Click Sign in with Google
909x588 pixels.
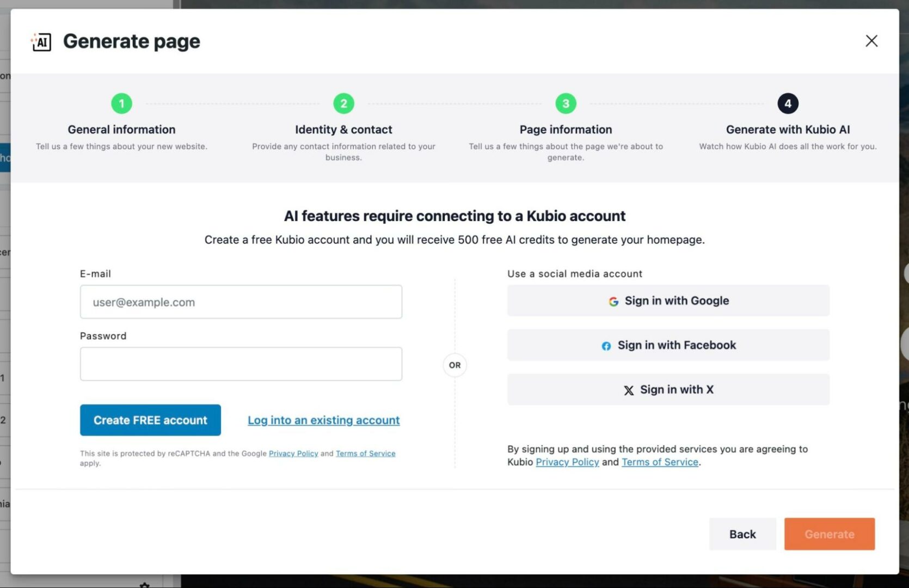[x=668, y=301]
